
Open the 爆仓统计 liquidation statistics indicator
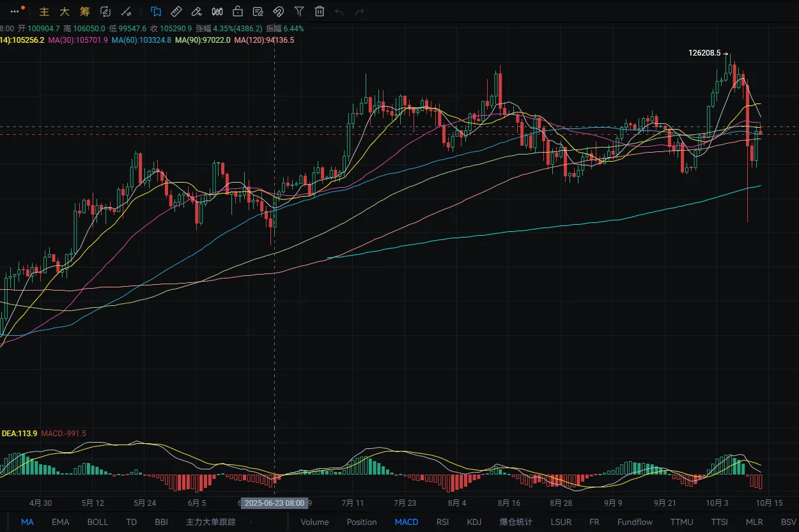coord(516,522)
